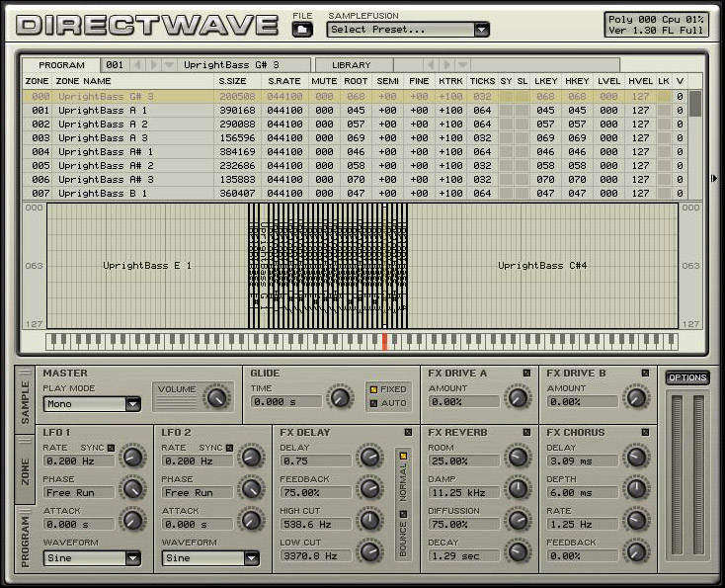Switch to the PROGRAM side tab
This screenshot has height=588, width=725.
(x=25, y=541)
